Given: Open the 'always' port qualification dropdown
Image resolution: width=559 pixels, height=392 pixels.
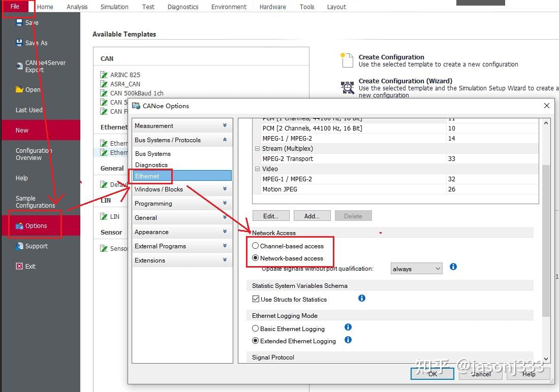Looking at the screenshot, I should (416, 269).
